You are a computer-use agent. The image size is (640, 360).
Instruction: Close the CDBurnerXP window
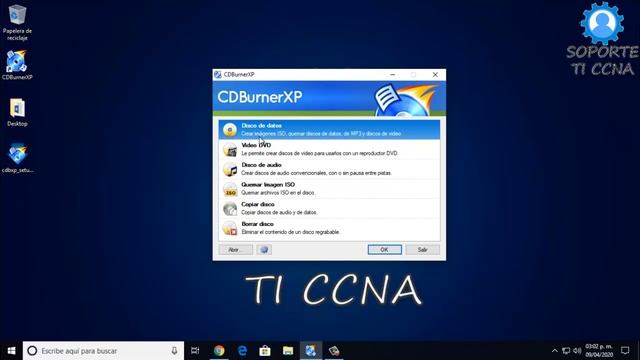(x=435, y=75)
